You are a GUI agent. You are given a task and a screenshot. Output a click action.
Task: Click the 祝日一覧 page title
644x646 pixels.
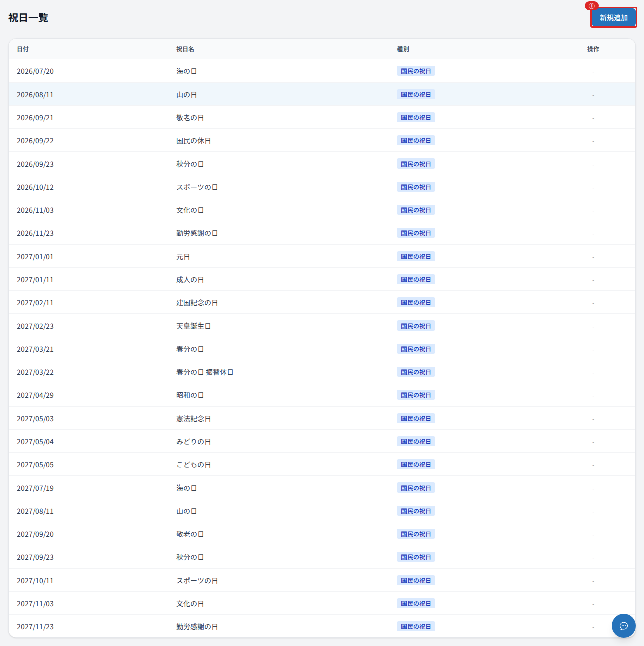pyautogui.click(x=28, y=18)
